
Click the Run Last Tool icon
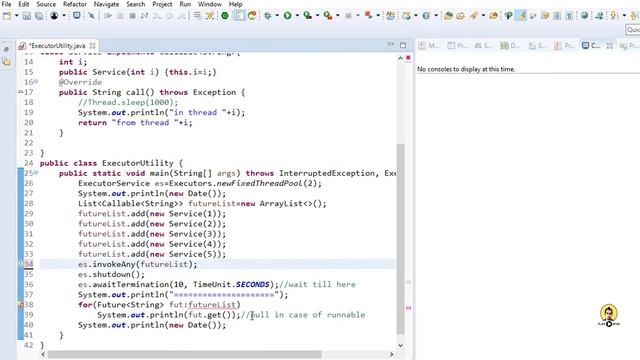(x=328, y=16)
